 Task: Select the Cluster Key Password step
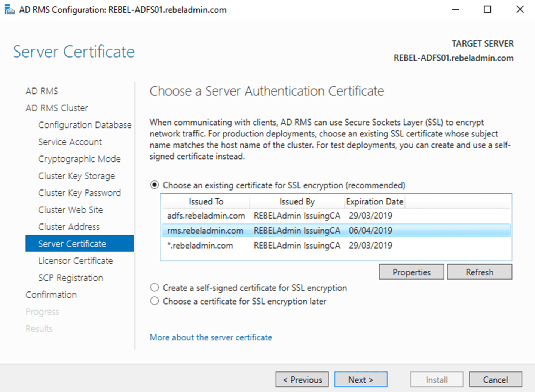pos(79,192)
